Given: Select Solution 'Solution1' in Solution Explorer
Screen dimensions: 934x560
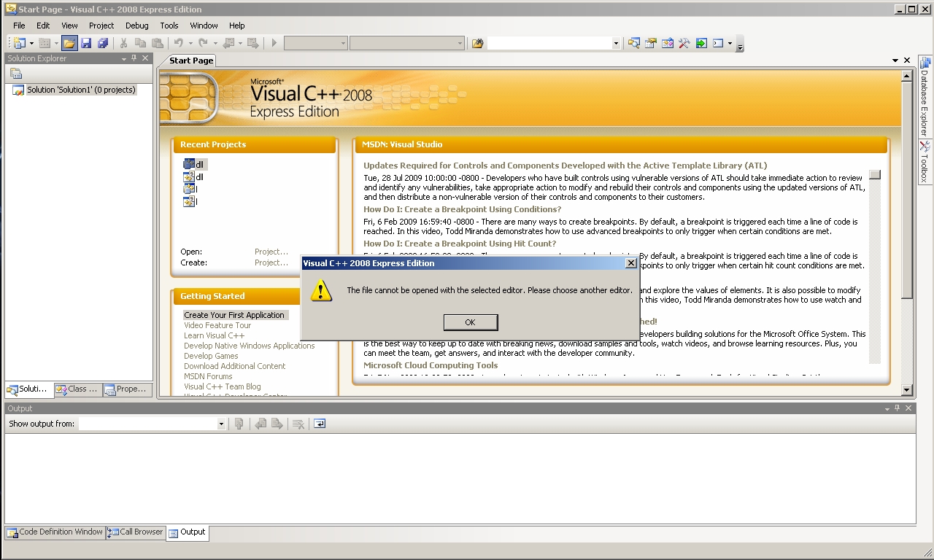Looking at the screenshot, I should 80,90.
